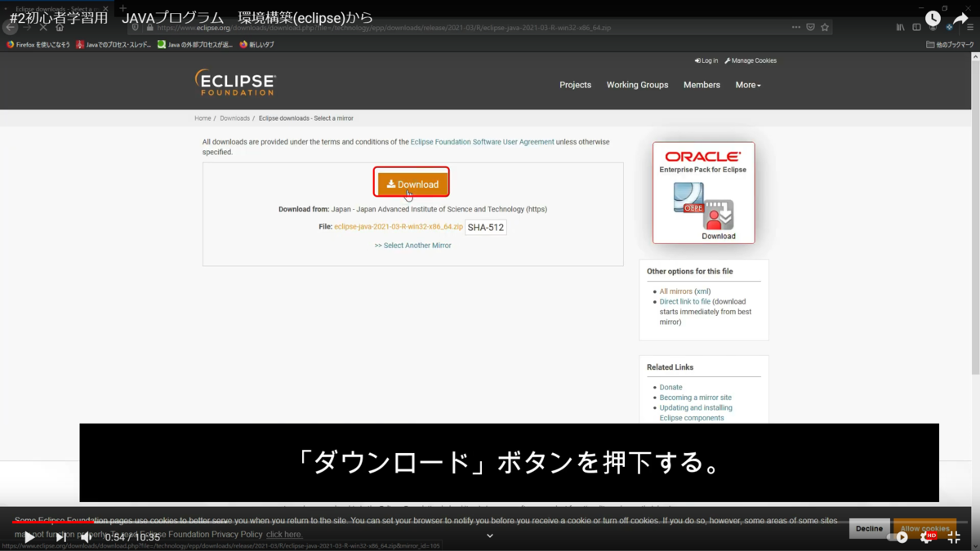The image size is (980, 551).
Task: Open the Firefox hamburger menu
Action: pyautogui.click(x=970, y=27)
